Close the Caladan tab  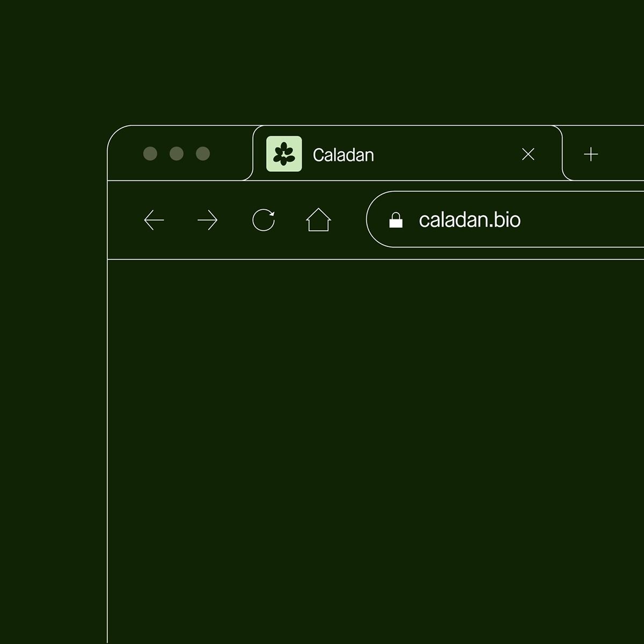pos(528,155)
